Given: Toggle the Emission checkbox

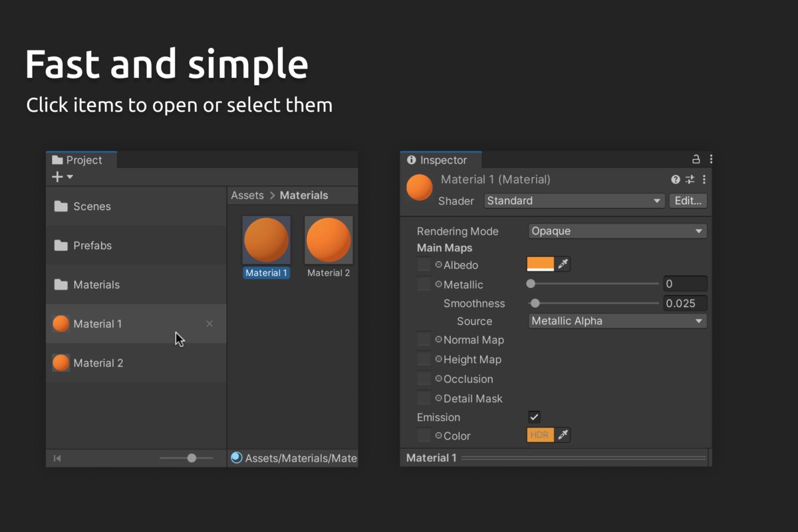Looking at the screenshot, I should (x=534, y=417).
